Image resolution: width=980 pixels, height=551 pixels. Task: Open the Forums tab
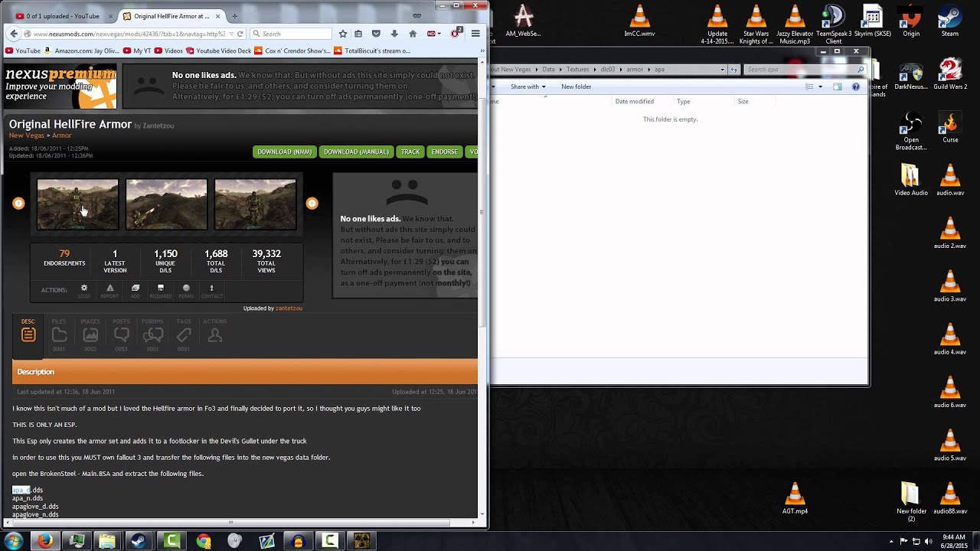coord(152,335)
